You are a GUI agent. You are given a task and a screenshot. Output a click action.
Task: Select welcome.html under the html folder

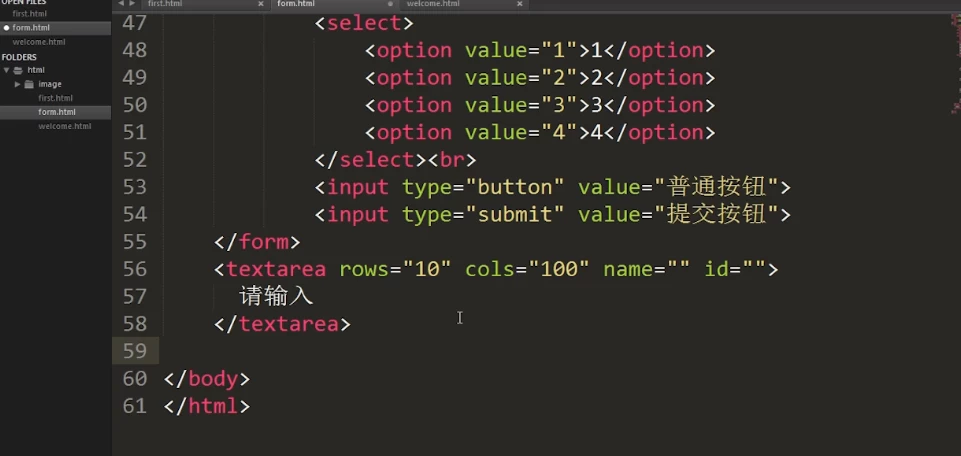pyautogui.click(x=64, y=126)
